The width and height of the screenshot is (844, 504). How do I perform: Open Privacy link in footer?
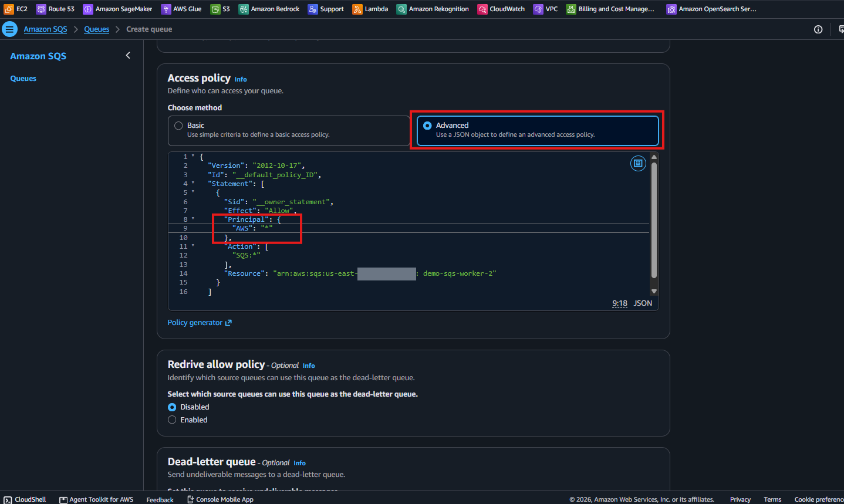(x=740, y=500)
